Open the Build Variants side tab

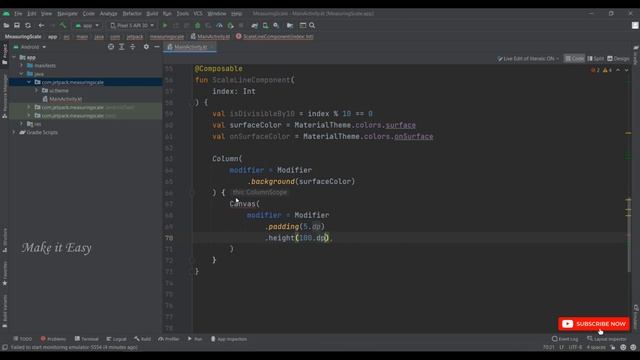click(4, 311)
